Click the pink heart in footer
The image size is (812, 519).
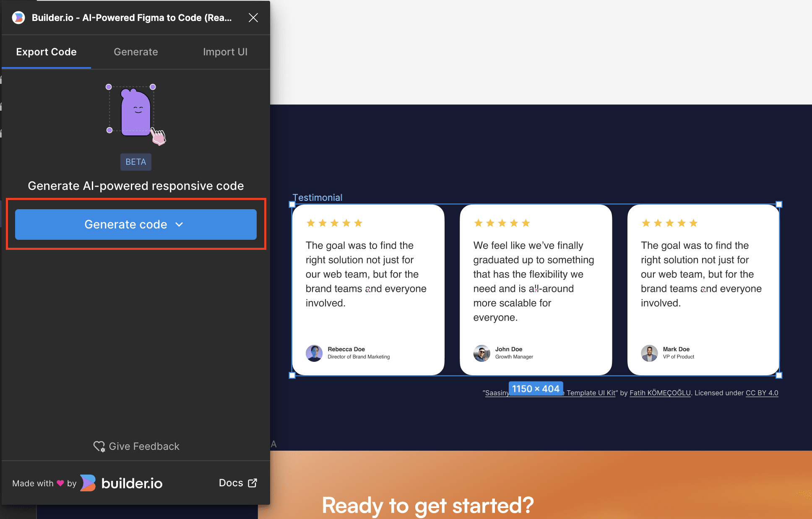60,483
